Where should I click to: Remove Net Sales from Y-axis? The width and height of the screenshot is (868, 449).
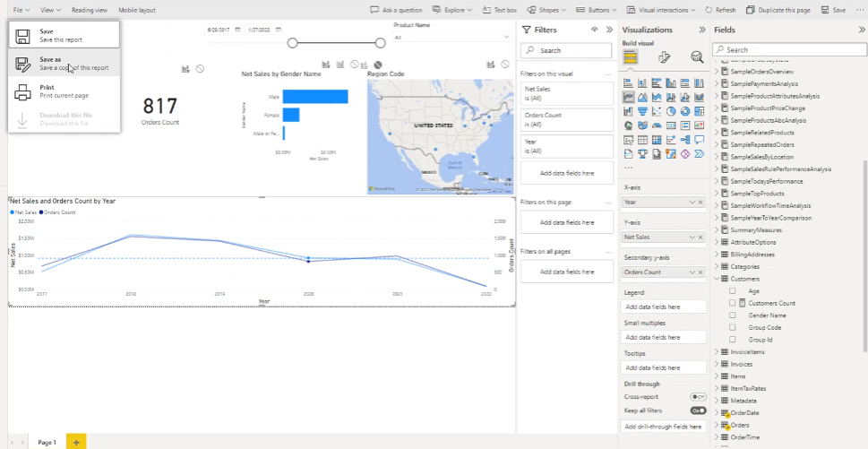[x=700, y=237]
